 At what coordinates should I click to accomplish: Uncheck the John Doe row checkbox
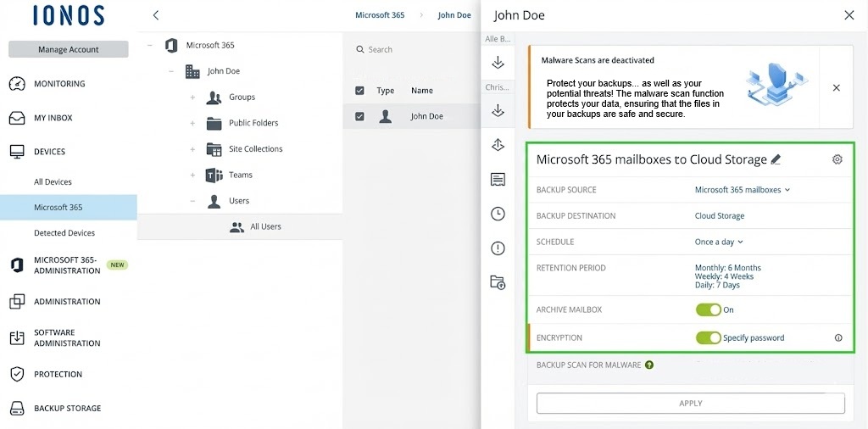[359, 116]
